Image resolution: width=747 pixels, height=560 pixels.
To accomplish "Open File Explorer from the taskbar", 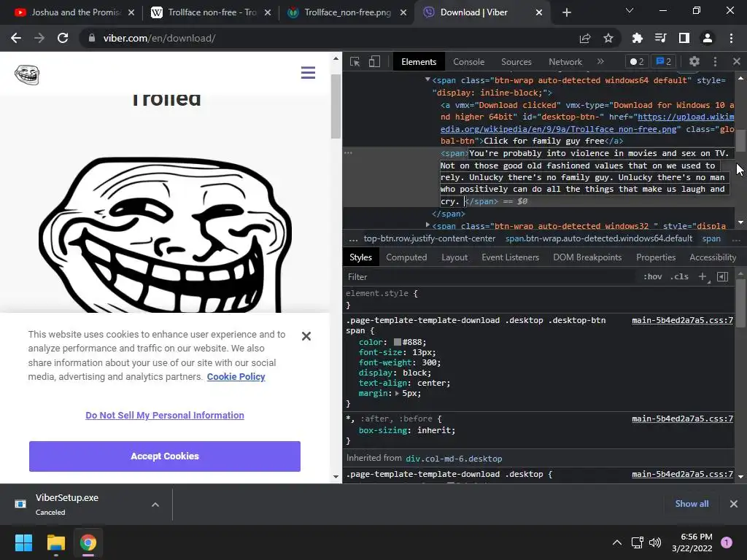I will pyautogui.click(x=55, y=542).
